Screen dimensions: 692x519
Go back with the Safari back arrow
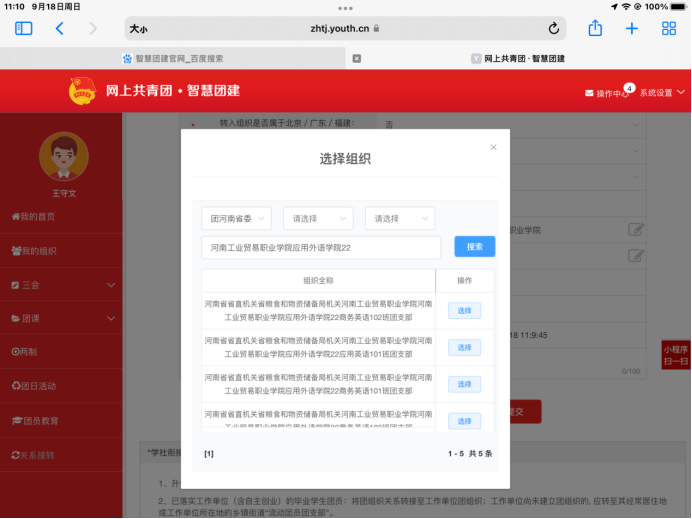coord(59,29)
